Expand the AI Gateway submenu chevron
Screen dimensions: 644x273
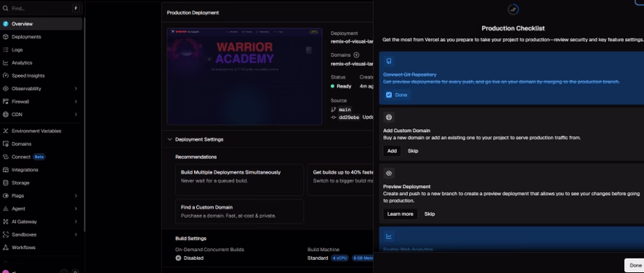click(x=76, y=221)
